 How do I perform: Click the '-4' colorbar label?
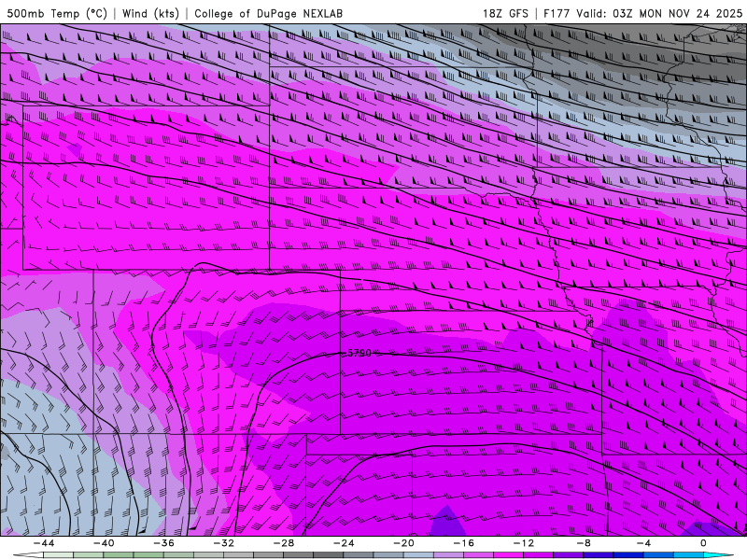643,543
